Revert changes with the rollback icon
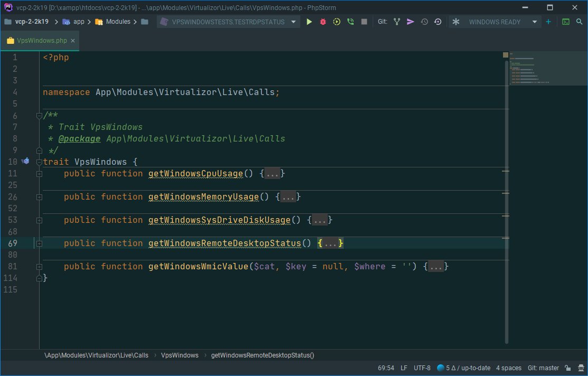The image size is (588, 376). [x=438, y=22]
